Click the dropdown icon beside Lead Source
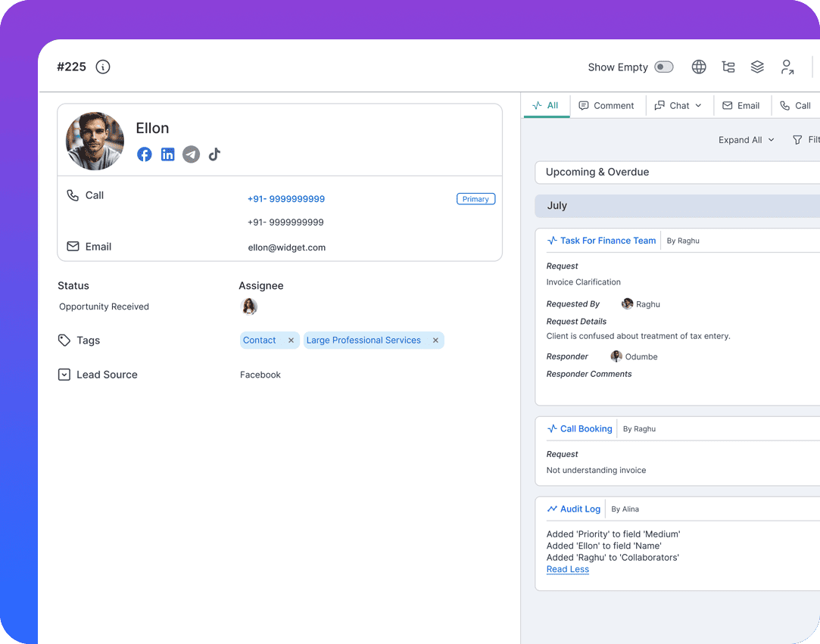Viewport: 820px width, 644px height. tap(64, 375)
